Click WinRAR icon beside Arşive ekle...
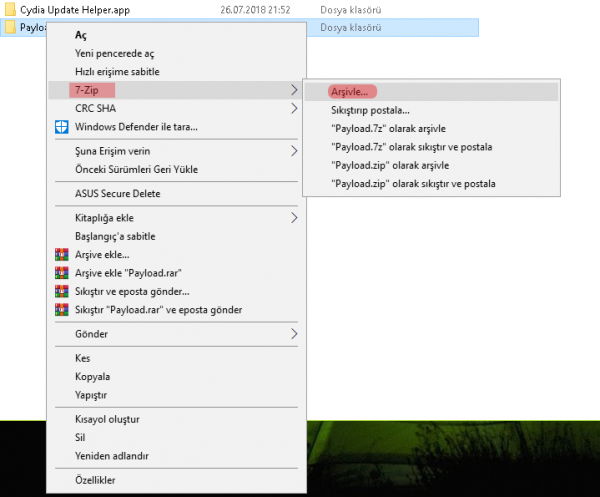 click(61, 254)
